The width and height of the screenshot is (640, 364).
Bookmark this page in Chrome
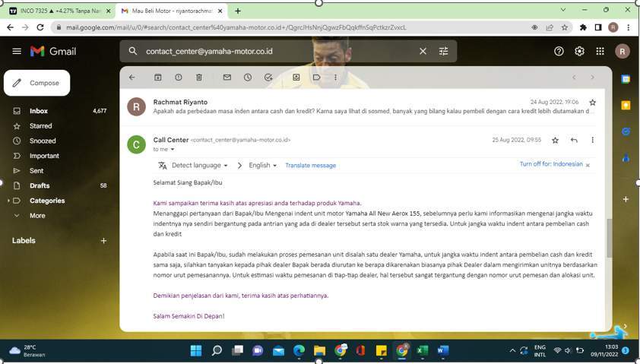(x=565, y=27)
